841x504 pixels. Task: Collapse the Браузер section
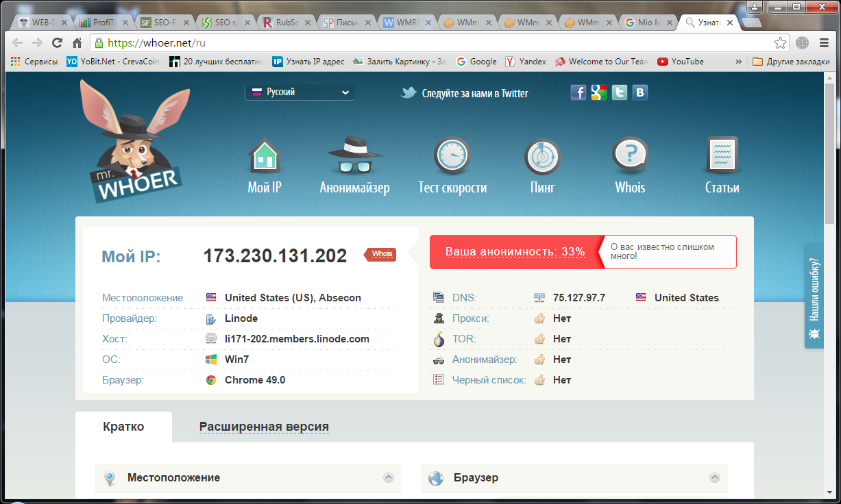[x=715, y=477]
